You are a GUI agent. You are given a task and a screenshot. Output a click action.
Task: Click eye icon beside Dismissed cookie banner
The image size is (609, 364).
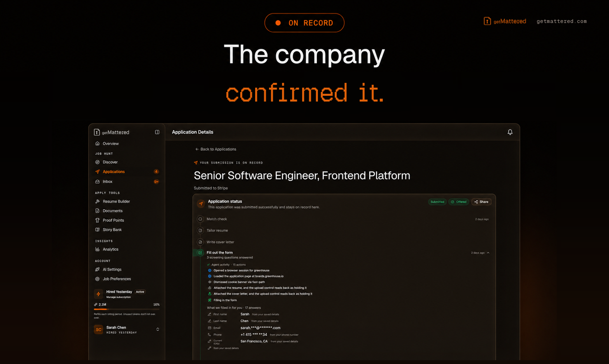click(210, 282)
